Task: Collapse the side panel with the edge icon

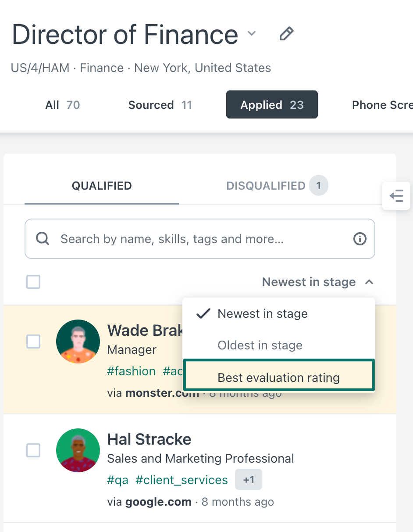Action: [396, 196]
